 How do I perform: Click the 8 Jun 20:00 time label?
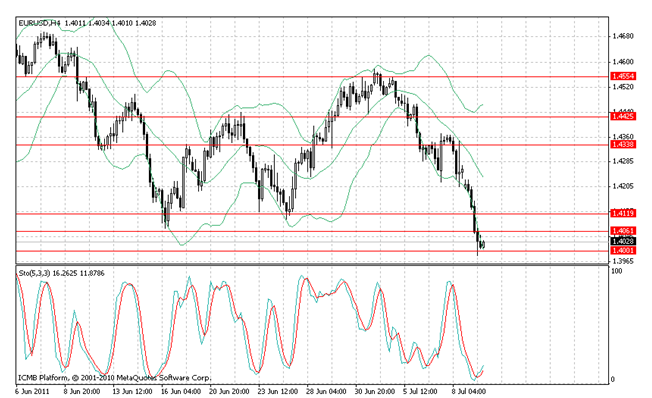tap(82, 392)
